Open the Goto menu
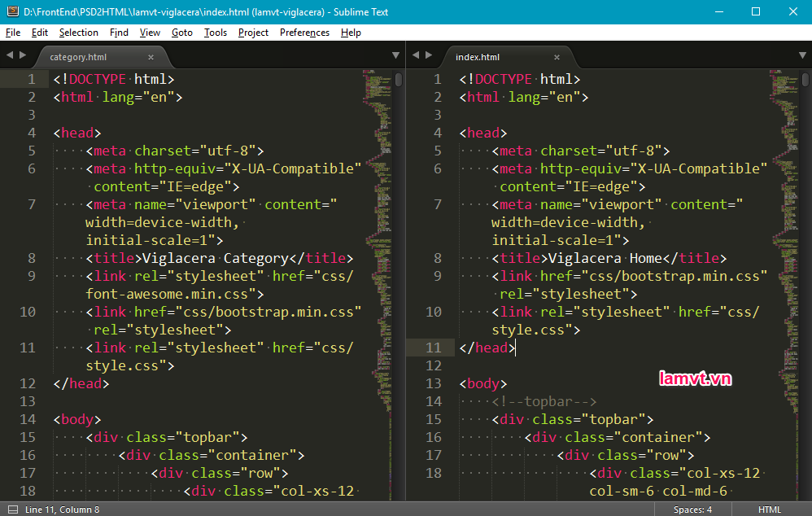 (181, 33)
